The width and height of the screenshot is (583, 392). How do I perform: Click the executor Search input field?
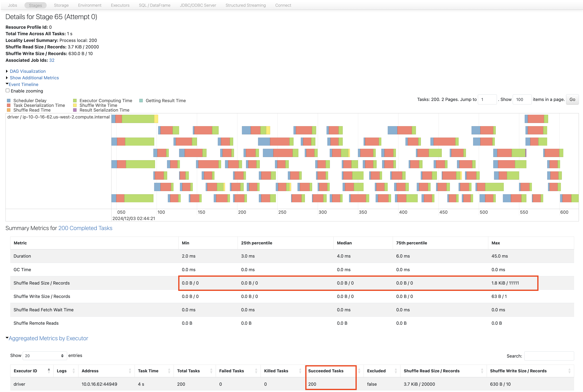coord(549,356)
